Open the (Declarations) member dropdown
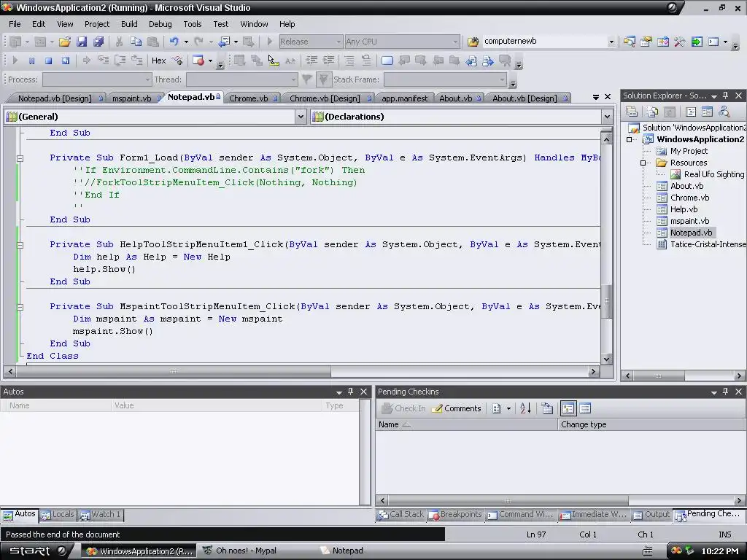The height and width of the screenshot is (560, 747). click(607, 117)
